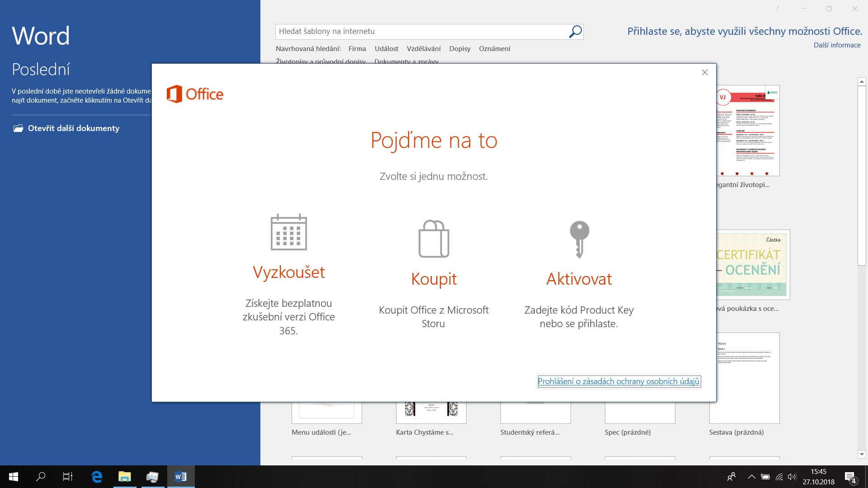
Task: Open the Action Center notifications icon
Action: (x=850, y=477)
